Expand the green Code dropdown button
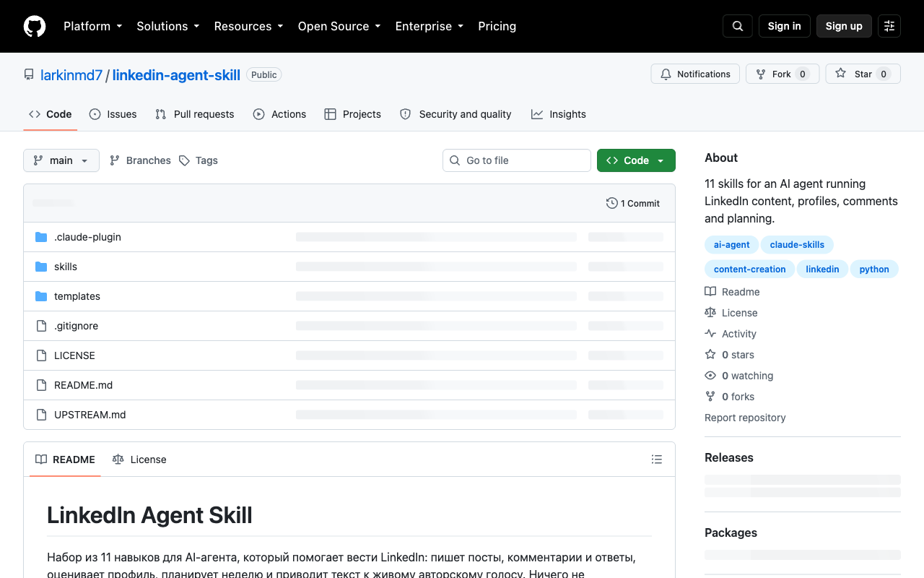The image size is (924, 578). pyautogui.click(x=636, y=160)
